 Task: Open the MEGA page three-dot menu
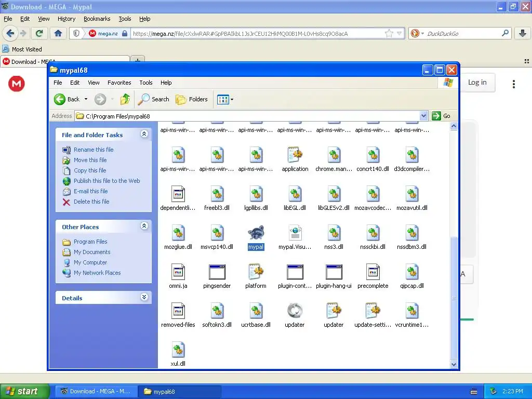tap(514, 84)
